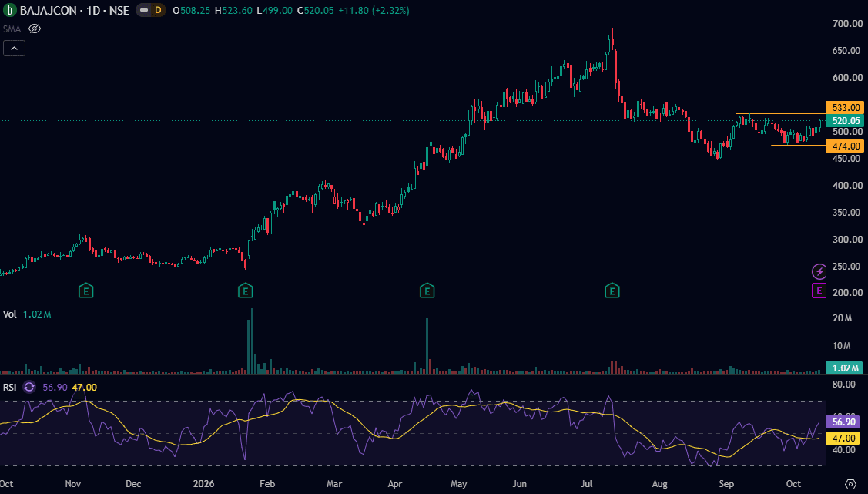The height and width of the screenshot is (494, 868).
Task: Click the yellow 47.00 RSI MA axis label
Action: (x=845, y=439)
